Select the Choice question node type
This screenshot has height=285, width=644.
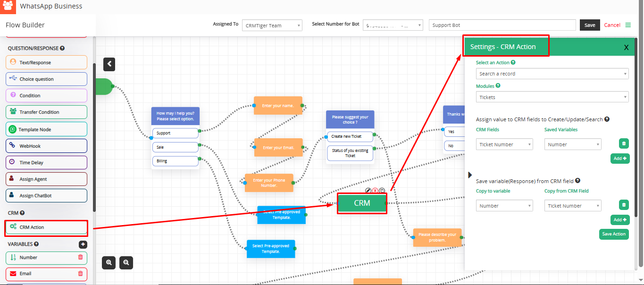pyautogui.click(x=47, y=79)
